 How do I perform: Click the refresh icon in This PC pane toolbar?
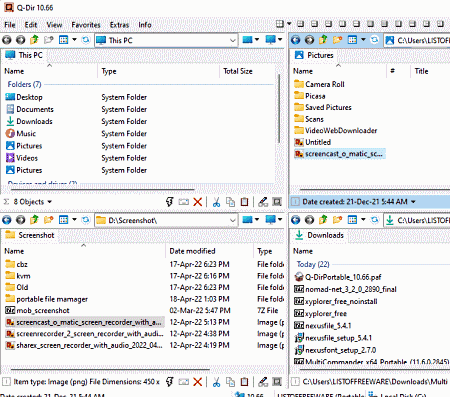86,40
